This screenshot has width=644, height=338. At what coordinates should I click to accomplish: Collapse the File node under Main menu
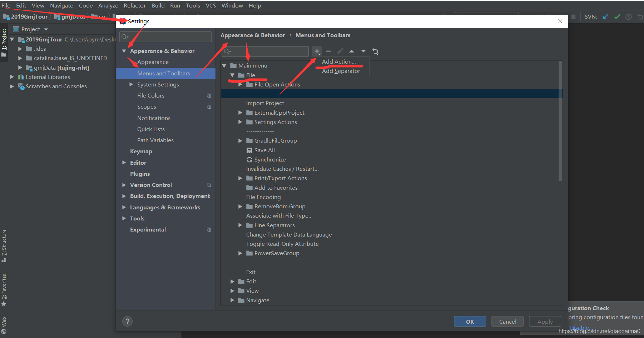pyautogui.click(x=232, y=75)
